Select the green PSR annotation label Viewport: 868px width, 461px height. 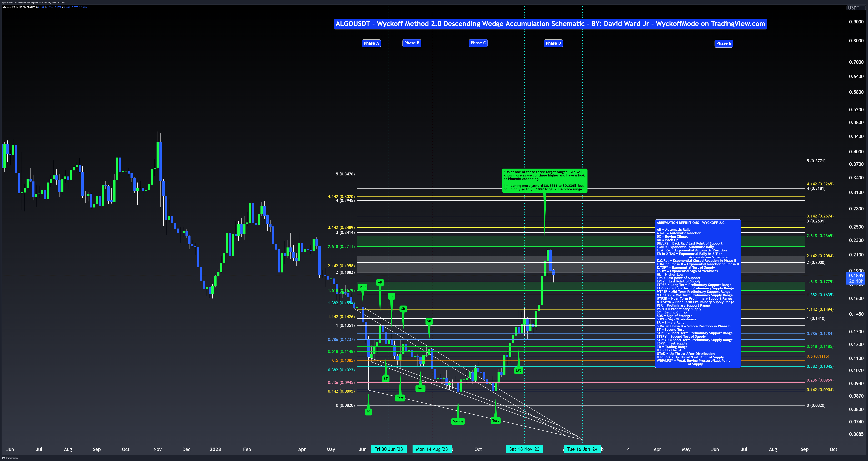click(363, 287)
